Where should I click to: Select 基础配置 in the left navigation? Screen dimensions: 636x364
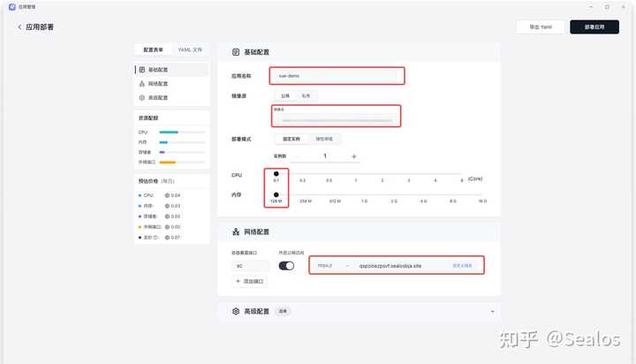(x=171, y=70)
